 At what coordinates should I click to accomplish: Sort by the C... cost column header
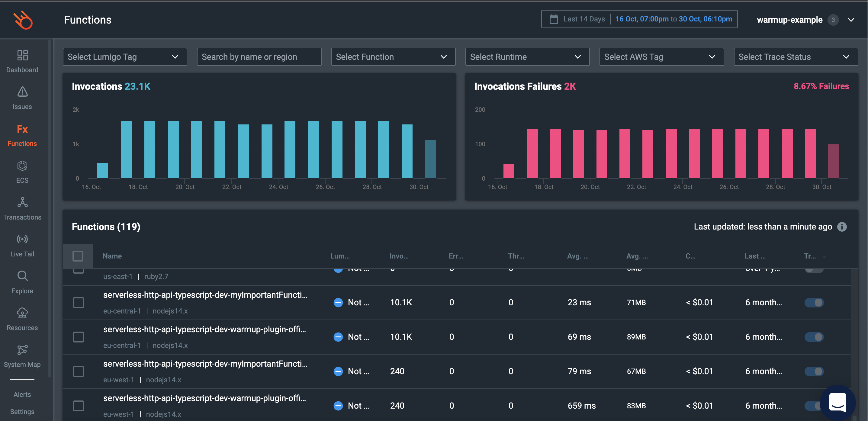[x=690, y=256]
